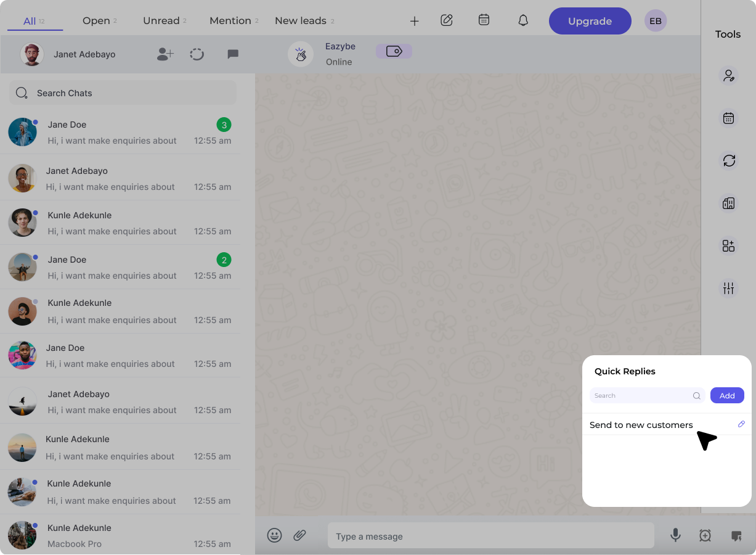Open the compose icon in the top bar

[x=446, y=20]
